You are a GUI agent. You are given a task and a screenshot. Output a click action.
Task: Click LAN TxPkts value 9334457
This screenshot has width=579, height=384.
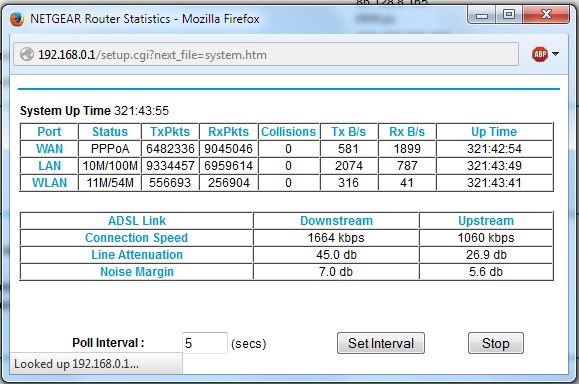pyautogui.click(x=170, y=166)
